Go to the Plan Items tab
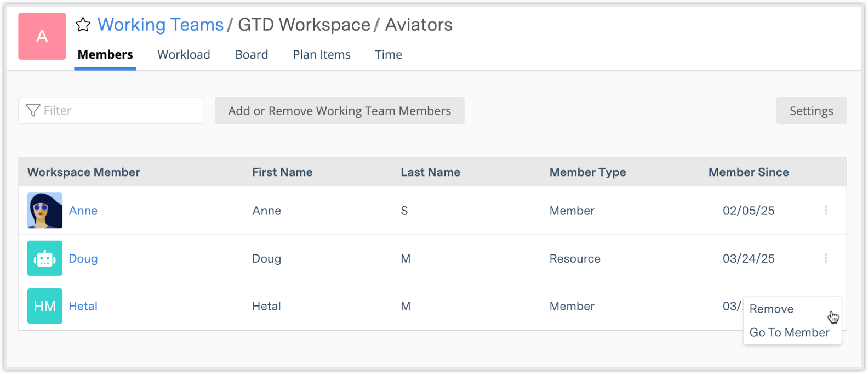This screenshot has width=868, height=374. pos(322,54)
